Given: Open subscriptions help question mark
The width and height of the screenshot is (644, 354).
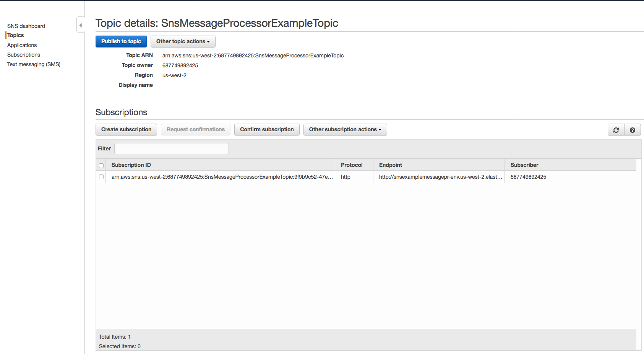Looking at the screenshot, I should click(633, 130).
